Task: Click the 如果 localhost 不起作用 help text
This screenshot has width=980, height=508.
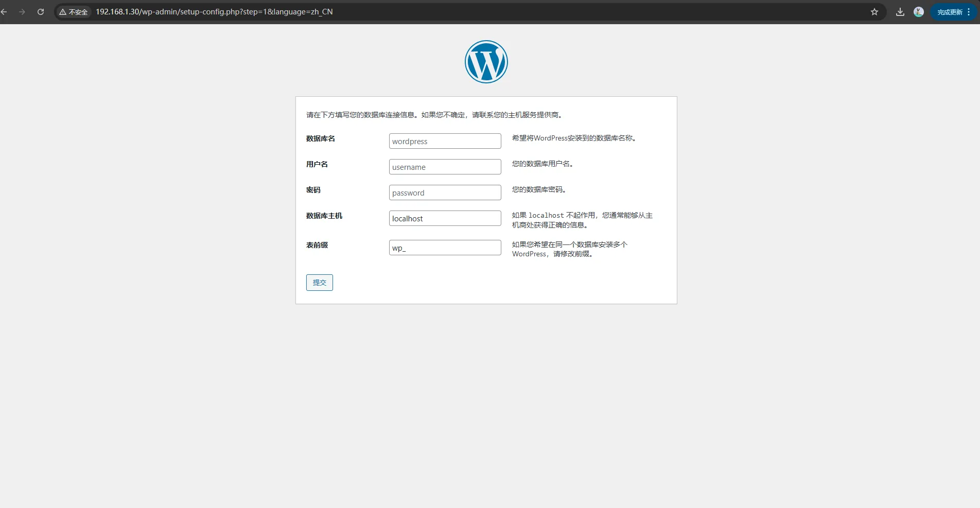Action: pyautogui.click(x=582, y=220)
